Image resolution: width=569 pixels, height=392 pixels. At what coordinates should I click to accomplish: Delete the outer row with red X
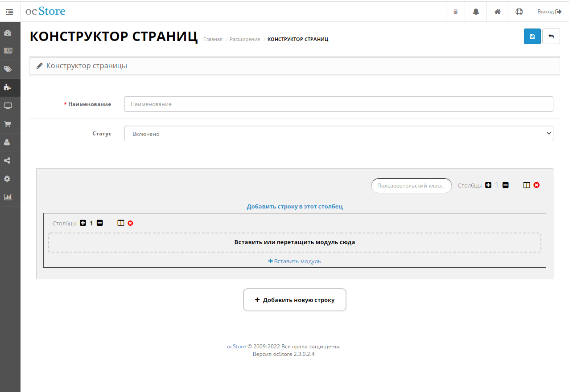[536, 185]
